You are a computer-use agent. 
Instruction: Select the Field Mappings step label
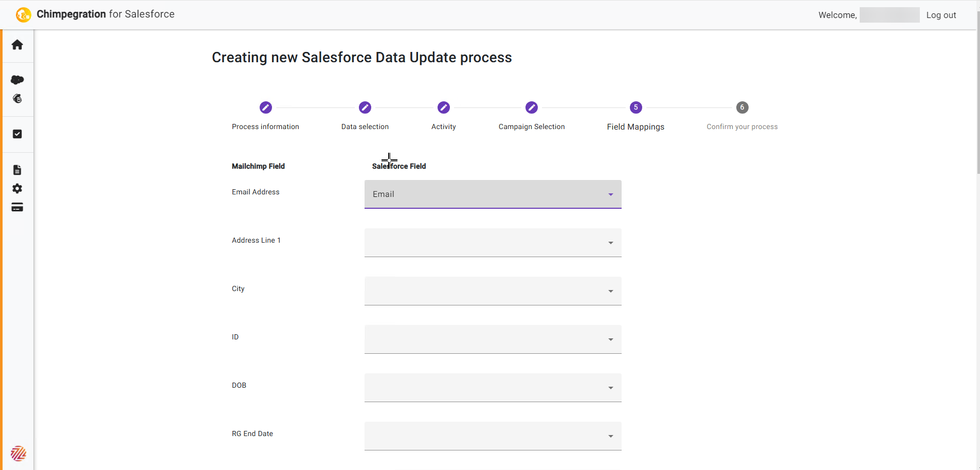pyautogui.click(x=636, y=127)
